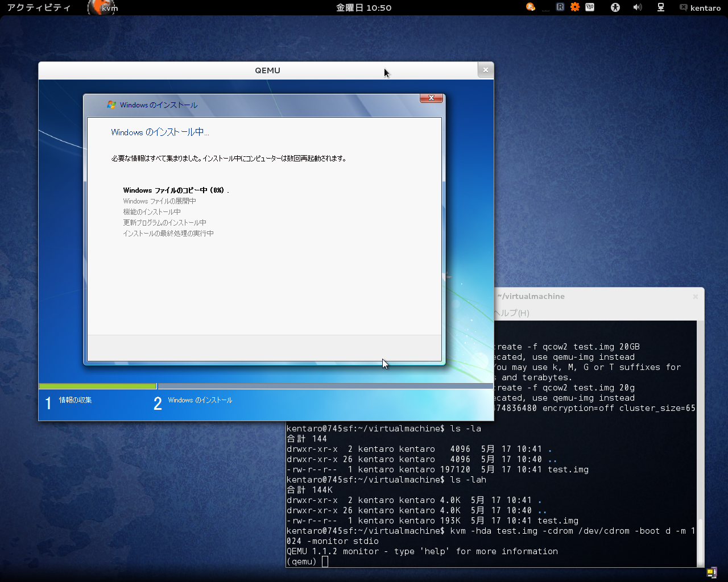The height and width of the screenshot is (582, 728).
Task: Close the QEMU window
Action: [485, 70]
